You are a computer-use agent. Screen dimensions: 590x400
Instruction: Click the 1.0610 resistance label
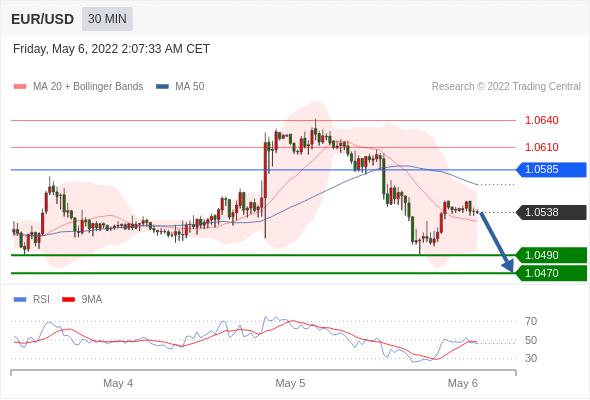[542, 147]
